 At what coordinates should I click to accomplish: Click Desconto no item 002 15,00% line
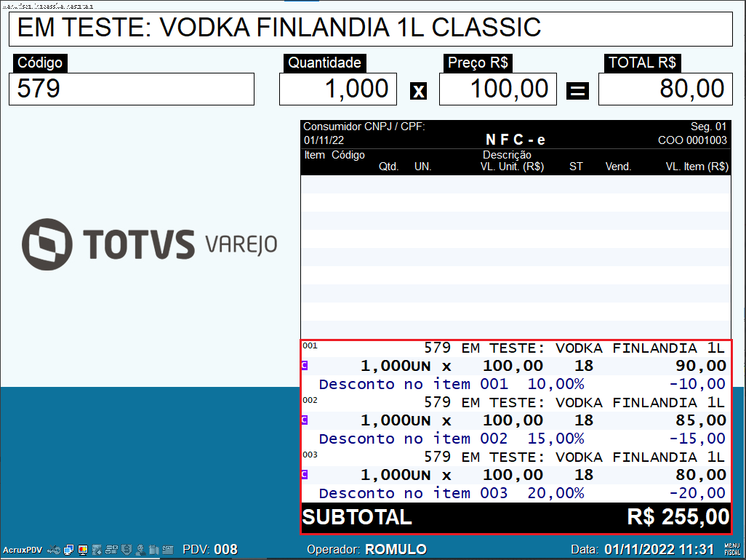coord(451,439)
